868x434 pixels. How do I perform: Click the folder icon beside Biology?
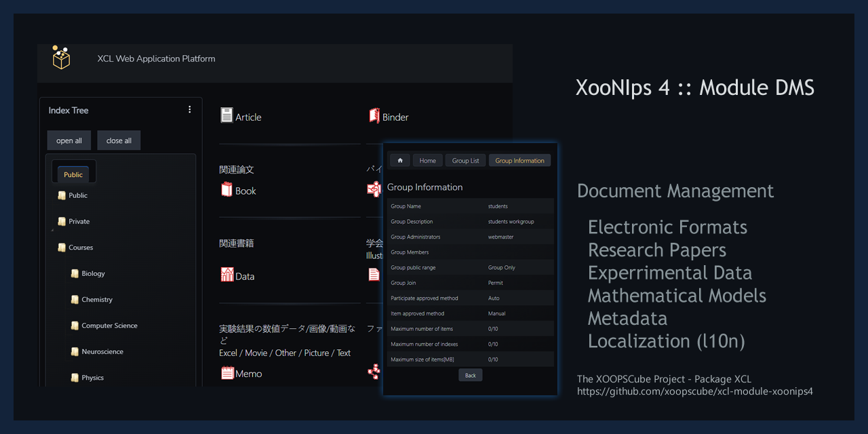coord(75,273)
